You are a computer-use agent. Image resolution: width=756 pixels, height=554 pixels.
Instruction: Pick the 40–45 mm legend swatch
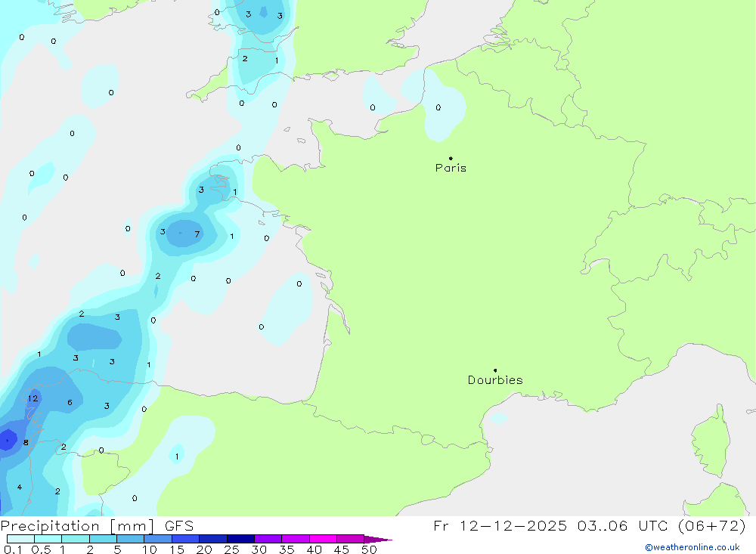[x=323, y=539]
